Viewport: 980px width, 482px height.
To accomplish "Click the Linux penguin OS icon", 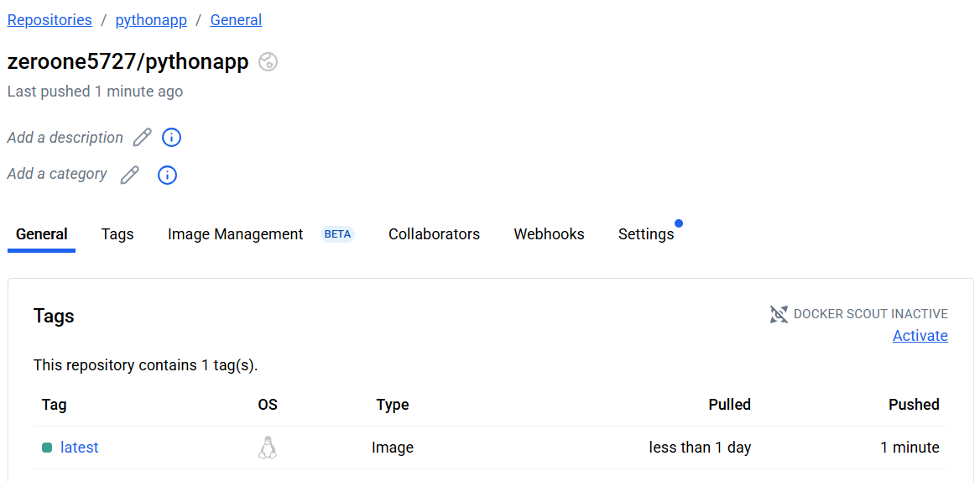I will click(x=268, y=448).
